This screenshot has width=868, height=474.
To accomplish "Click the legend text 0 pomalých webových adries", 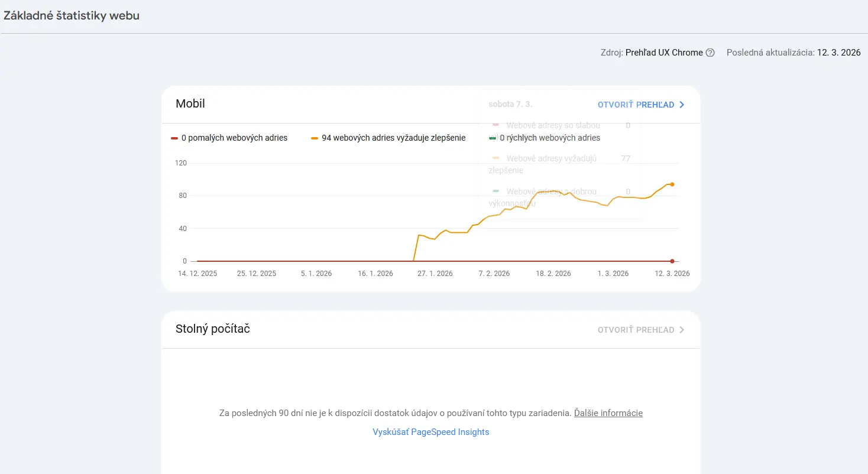I will [x=234, y=138].
